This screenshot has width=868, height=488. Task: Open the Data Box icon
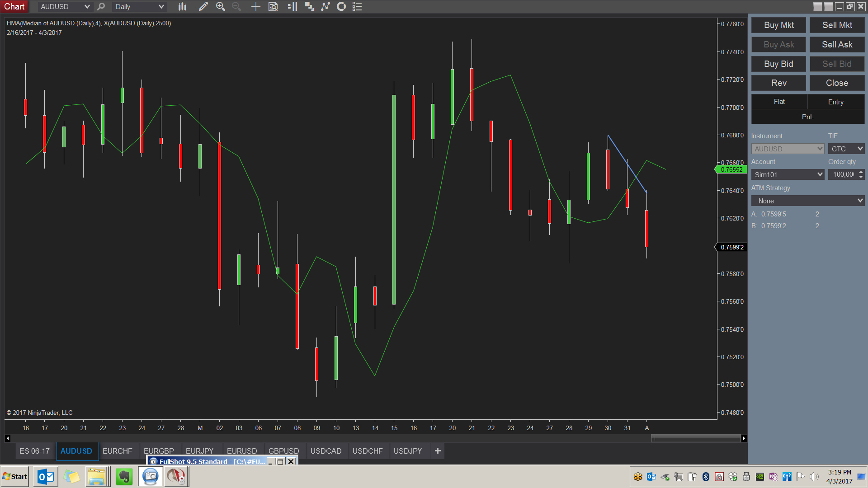click(x=273, y=6)
